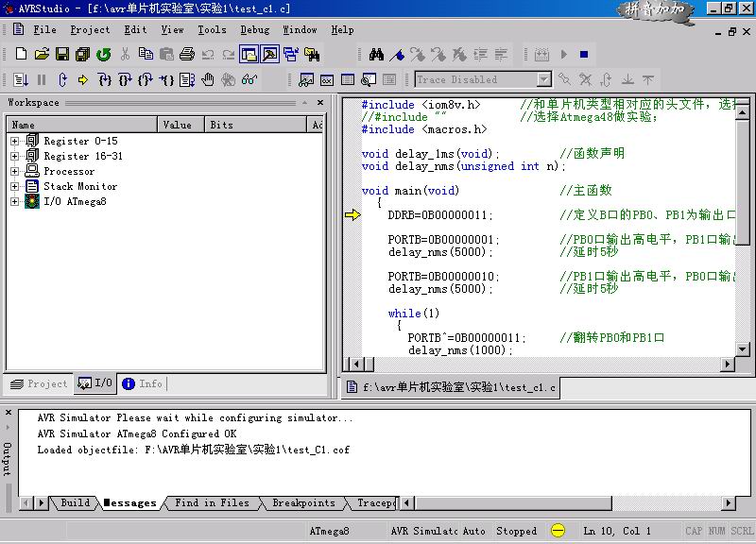Toggle the Workspace panel view button
The width and height of the screenshot is (756, 544).
(x=249, y=55)
